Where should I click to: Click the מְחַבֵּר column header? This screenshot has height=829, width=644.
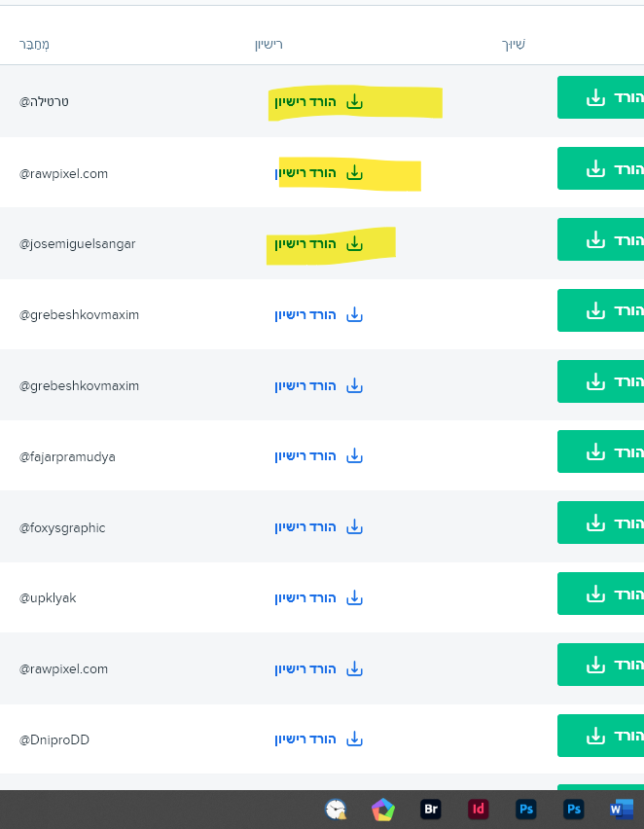(34, 45)
